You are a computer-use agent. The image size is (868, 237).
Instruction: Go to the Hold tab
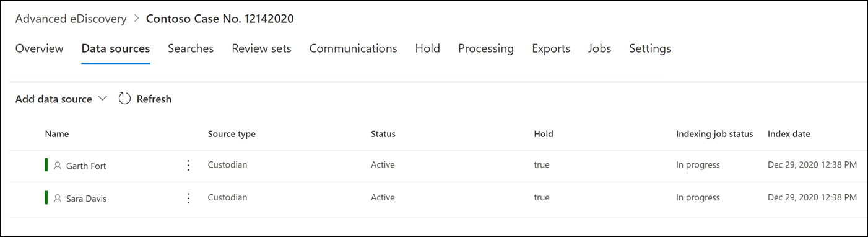(428, 48)
